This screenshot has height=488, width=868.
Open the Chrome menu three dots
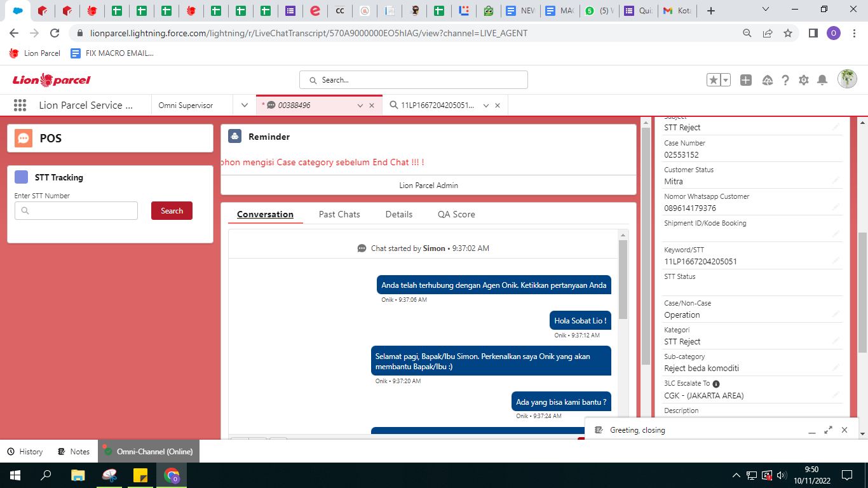(853, 33)
